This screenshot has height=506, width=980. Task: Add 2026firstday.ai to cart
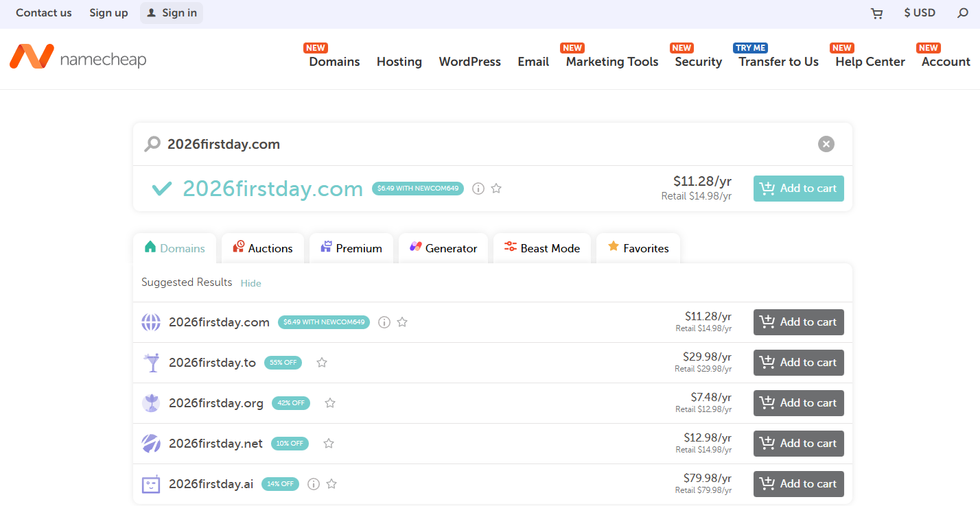[799, 484]
